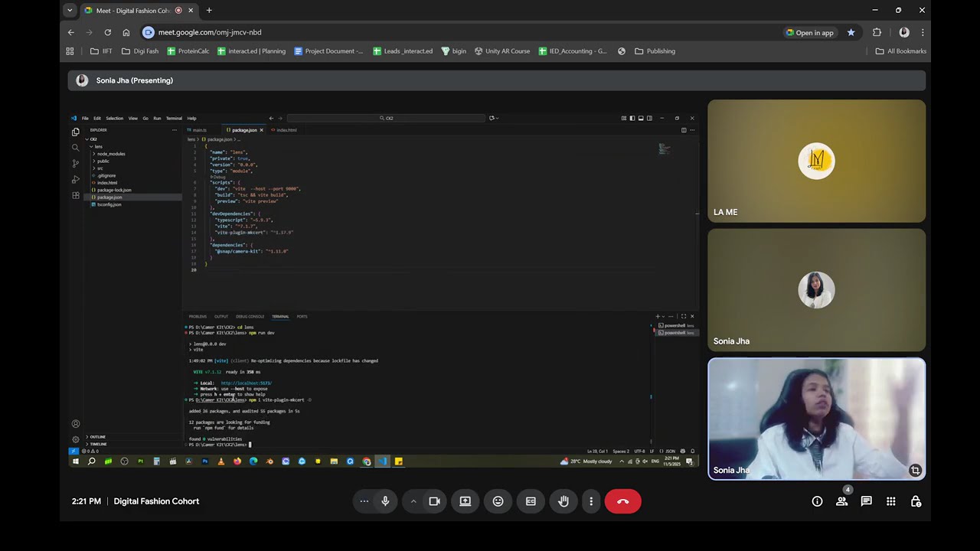Switch to PROBLEMS panel tab
Screen dimensions: 980x551
tap(198, 317)
